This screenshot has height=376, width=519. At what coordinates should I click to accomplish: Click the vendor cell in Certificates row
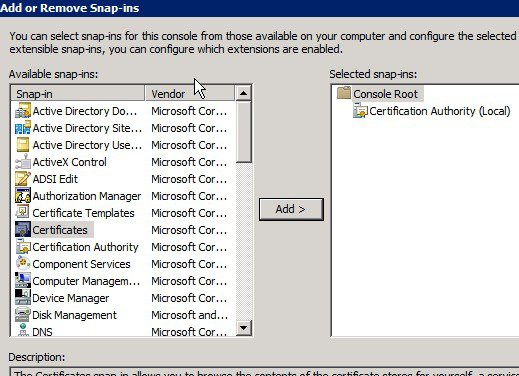point(189,230)
